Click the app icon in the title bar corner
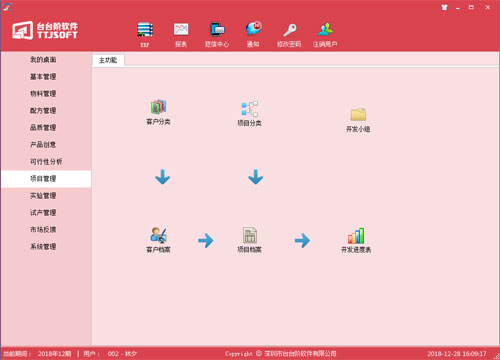 7,7
